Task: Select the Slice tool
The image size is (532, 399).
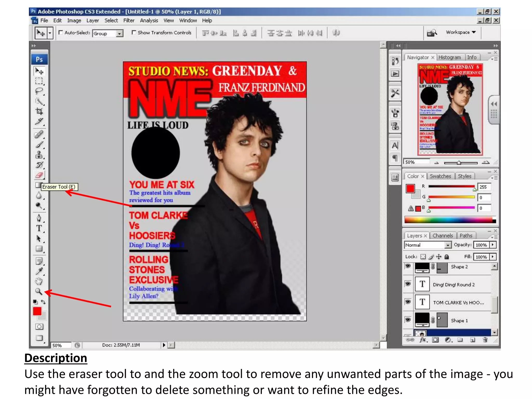Action: coord(39,122)
